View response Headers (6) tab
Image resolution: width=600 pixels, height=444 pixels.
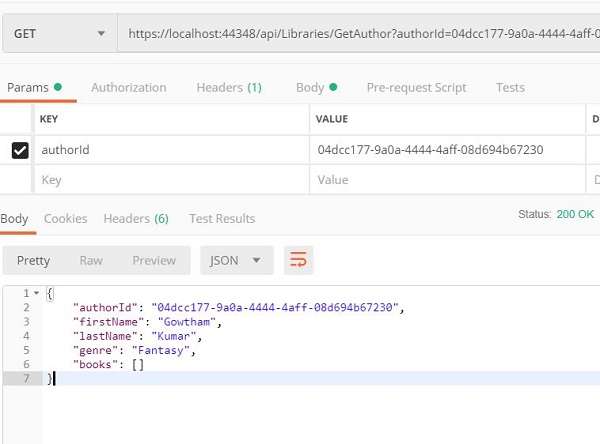point(136,218)
